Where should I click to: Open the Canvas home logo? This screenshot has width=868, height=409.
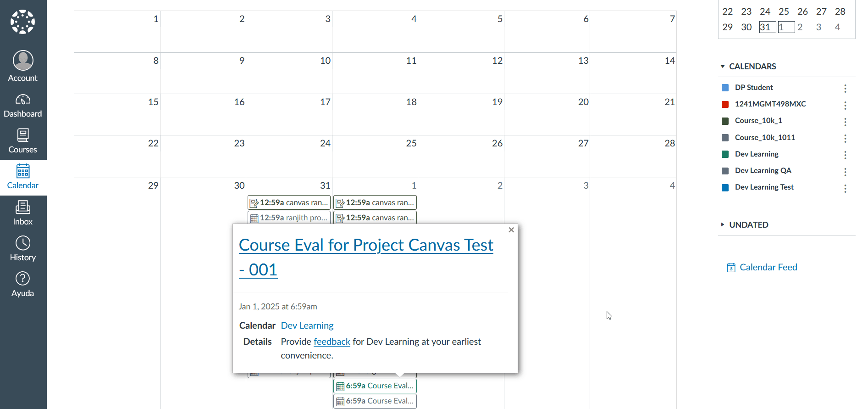point(23,22)
